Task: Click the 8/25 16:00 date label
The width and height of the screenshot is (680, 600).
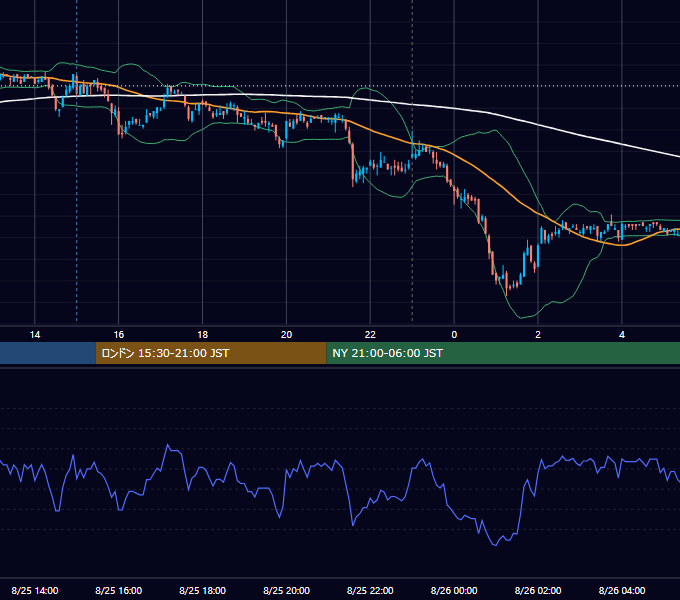Action: click(x=118, y=590)
